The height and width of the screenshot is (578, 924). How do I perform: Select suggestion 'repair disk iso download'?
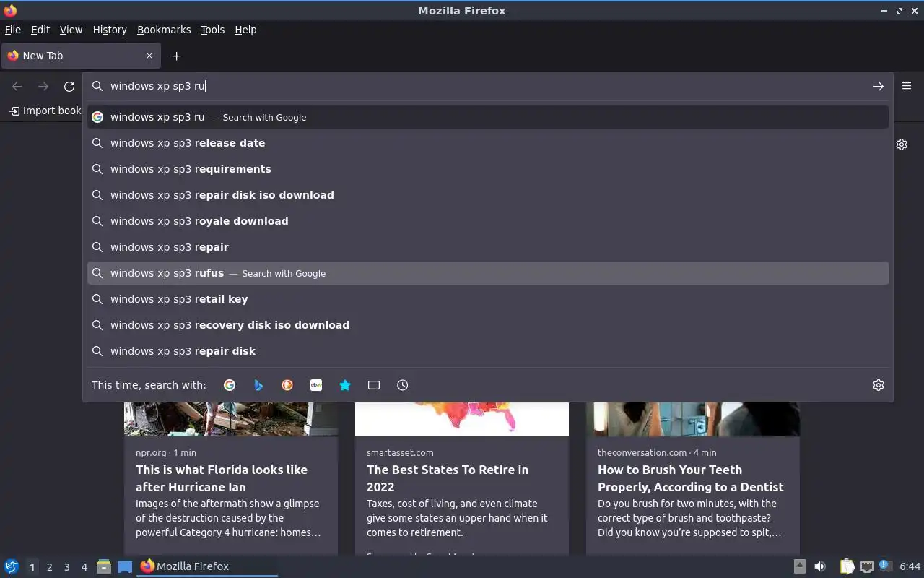click(x=488, y=195)
